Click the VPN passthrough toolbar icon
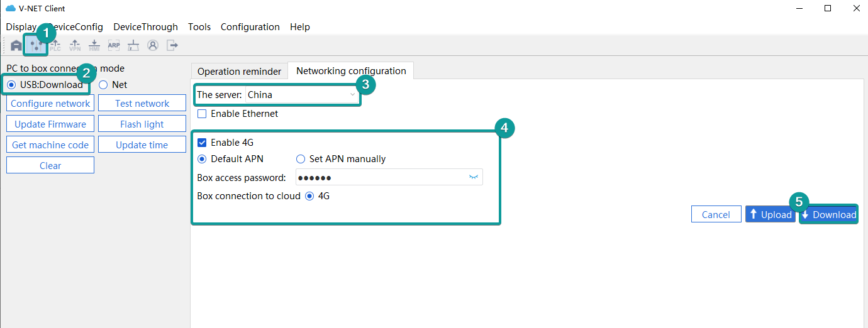868x328 pixels. [x=75, y=45]
